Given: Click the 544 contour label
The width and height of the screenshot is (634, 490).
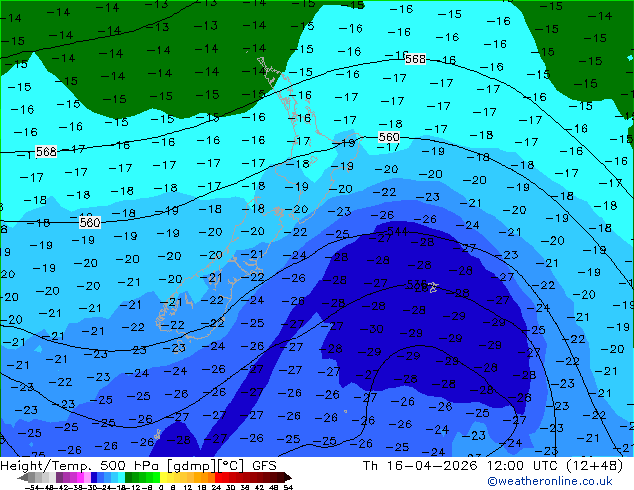Looking at the screenshot, I should [x=397, y=231].
